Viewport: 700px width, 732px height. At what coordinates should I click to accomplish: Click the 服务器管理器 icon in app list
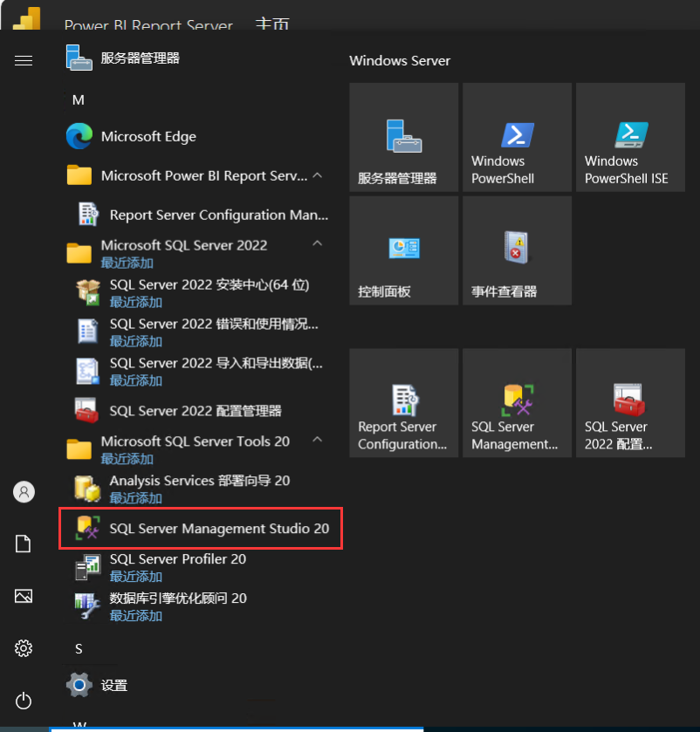click(79, 58)
